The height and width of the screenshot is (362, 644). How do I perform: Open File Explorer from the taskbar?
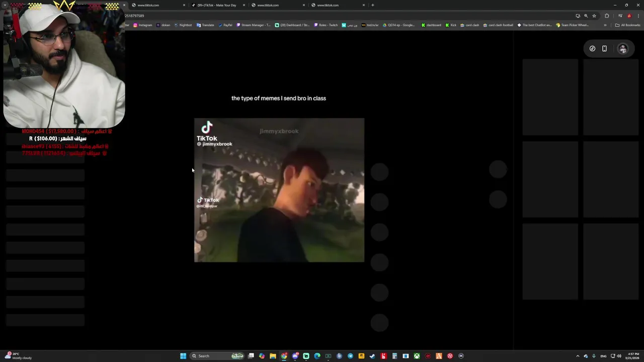273,356
